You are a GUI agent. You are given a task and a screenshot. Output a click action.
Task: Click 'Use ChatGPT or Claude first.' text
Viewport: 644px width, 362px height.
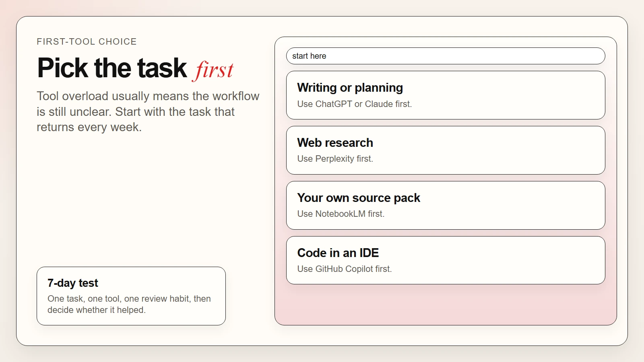click(x=355, y=104)
